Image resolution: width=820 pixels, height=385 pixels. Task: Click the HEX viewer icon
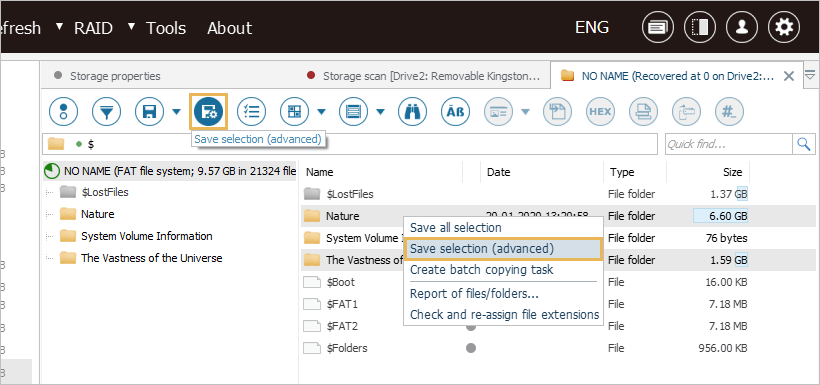coord(600,111)
